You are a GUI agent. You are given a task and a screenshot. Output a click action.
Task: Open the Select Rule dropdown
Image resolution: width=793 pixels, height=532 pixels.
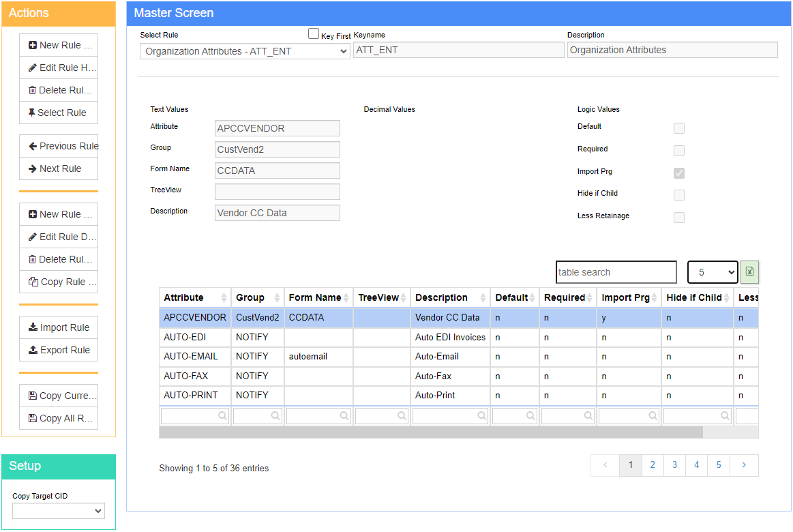pyautogui.click(x=245, y=51)
